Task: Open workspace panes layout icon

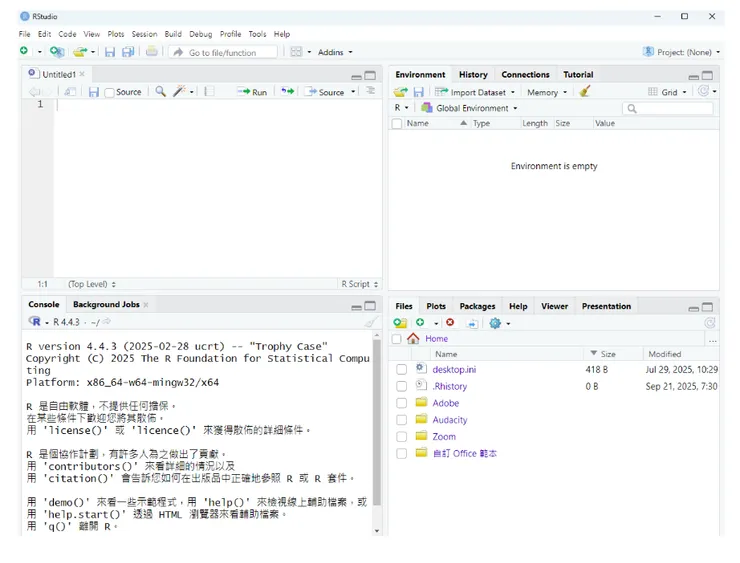Action: coord(296,52)
